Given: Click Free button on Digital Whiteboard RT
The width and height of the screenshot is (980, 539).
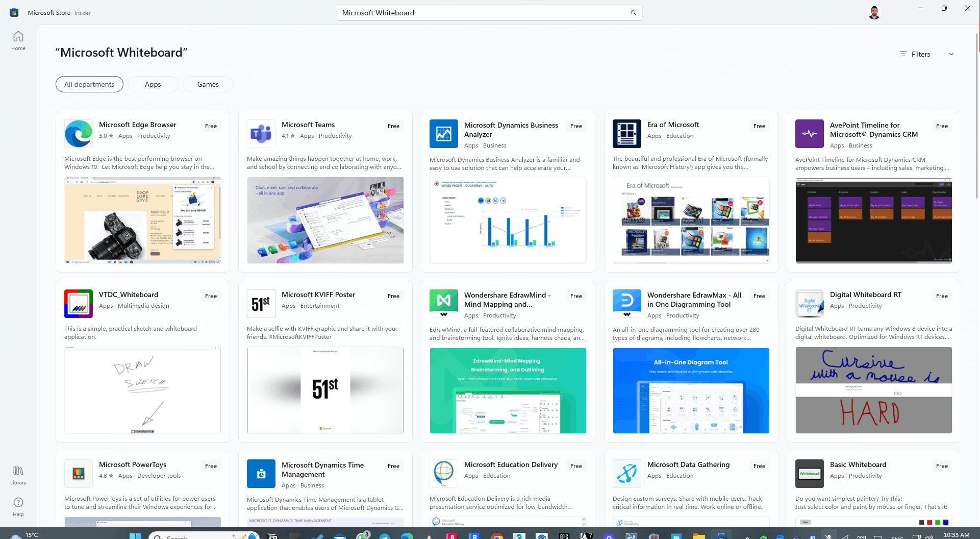Looking at the screenshot, I should [x=942, y=296].
